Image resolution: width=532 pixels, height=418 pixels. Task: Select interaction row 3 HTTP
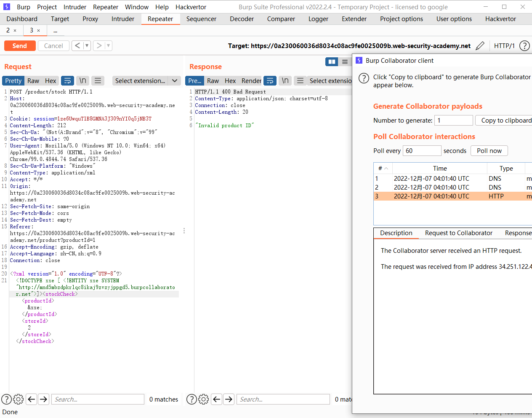[x=453, y=196]
